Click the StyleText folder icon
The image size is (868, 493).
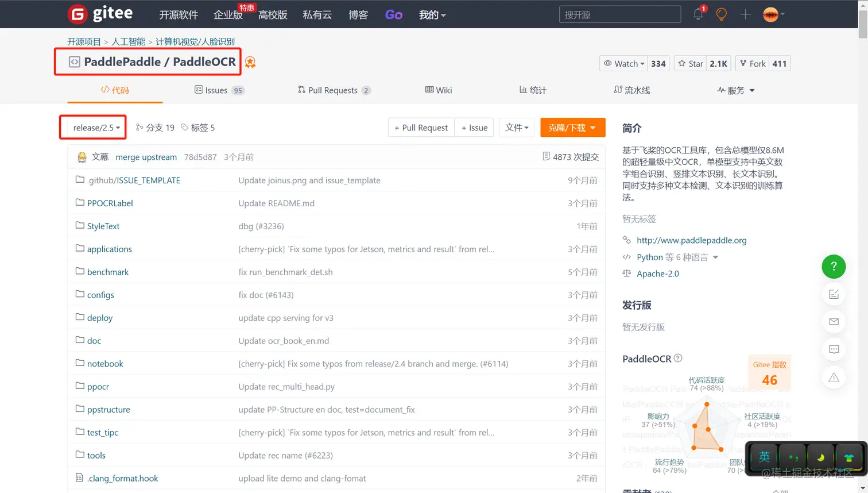(80, 226)
